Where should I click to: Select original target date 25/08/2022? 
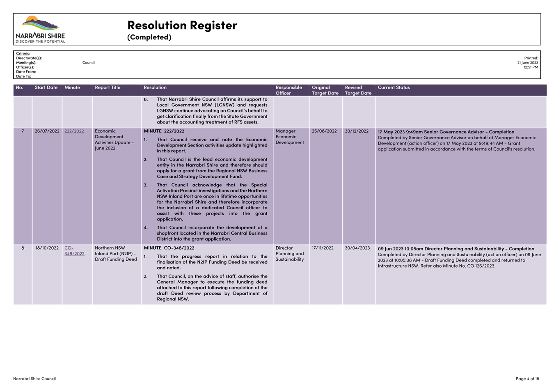point(324,131)
